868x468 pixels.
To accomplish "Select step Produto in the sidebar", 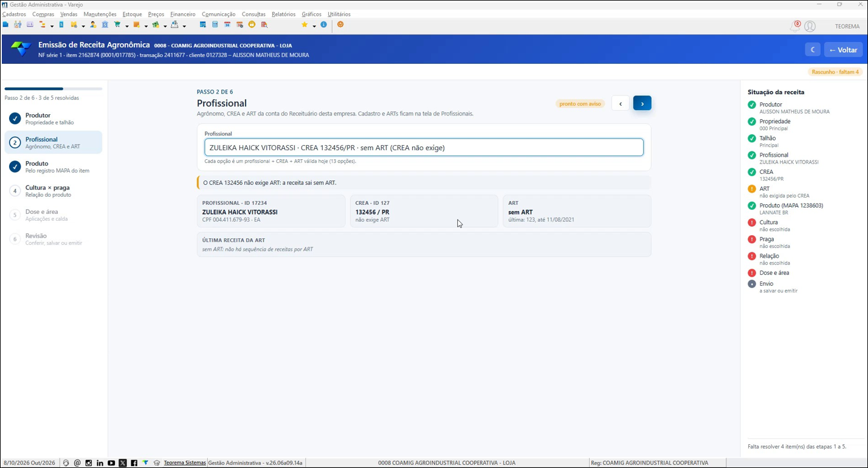I will pyautogui.click(x=53, y=167).
